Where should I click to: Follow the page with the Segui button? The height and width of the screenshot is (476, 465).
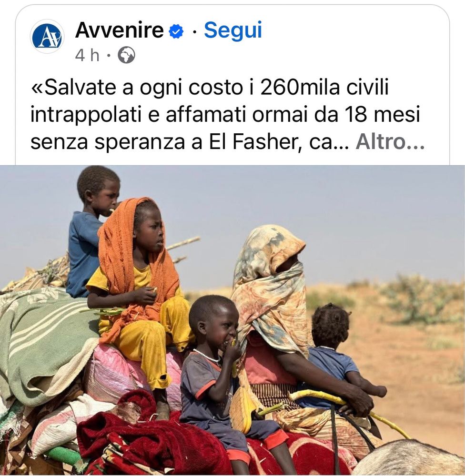pyautogui.click(x=233, y=30)
